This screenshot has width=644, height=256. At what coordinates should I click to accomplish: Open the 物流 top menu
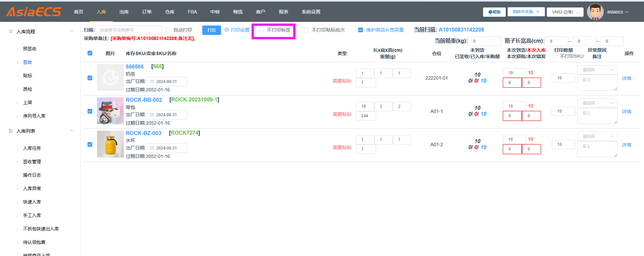coord(238,12)
